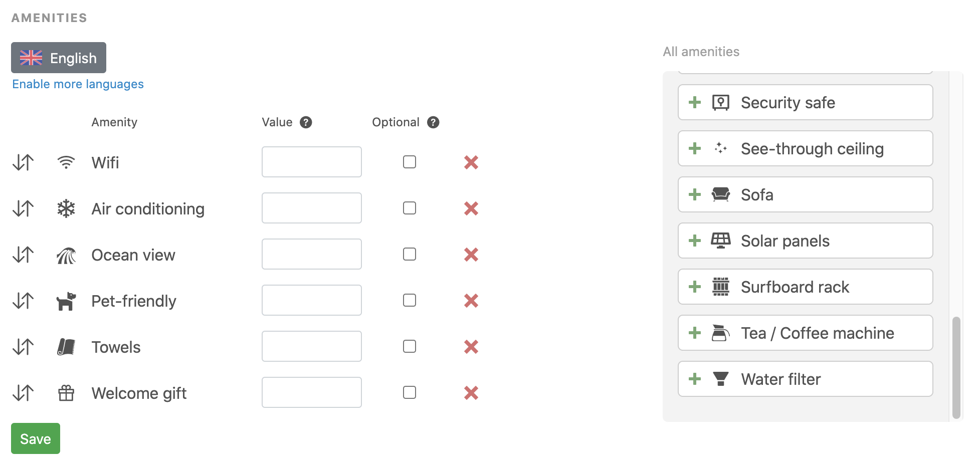
Task: Delete the Ocean view amenity row
Action: tap(471, 255)
